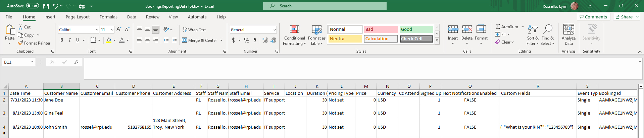The image size is (644, 138).
Task: Click the Accounting dollar sign icon
Action: point(233,40)
